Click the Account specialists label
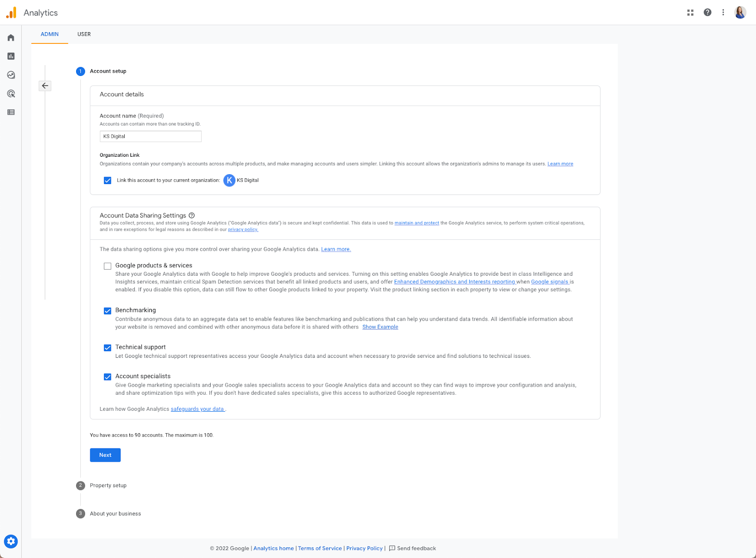This screenshot has height=558, width=756. pos(143,376)
